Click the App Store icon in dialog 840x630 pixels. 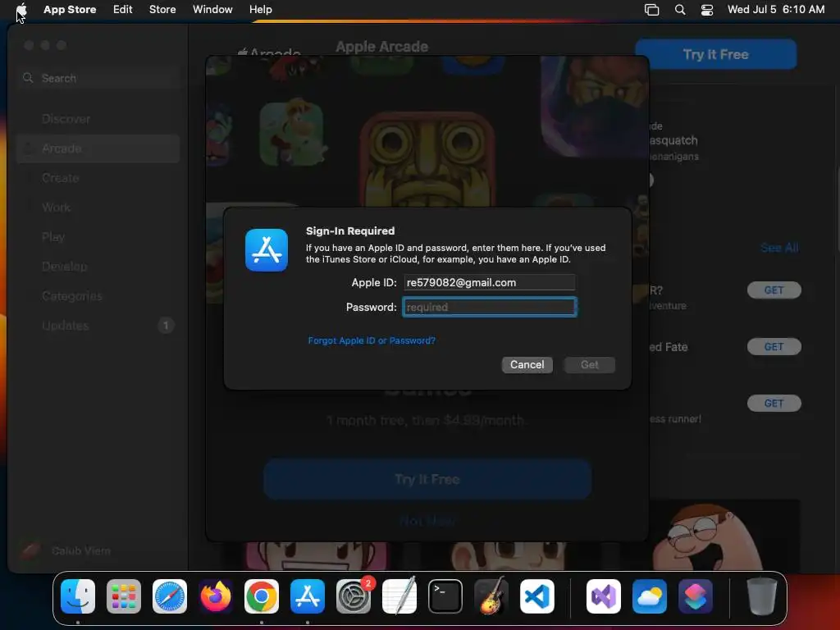[x=267, y=250]
